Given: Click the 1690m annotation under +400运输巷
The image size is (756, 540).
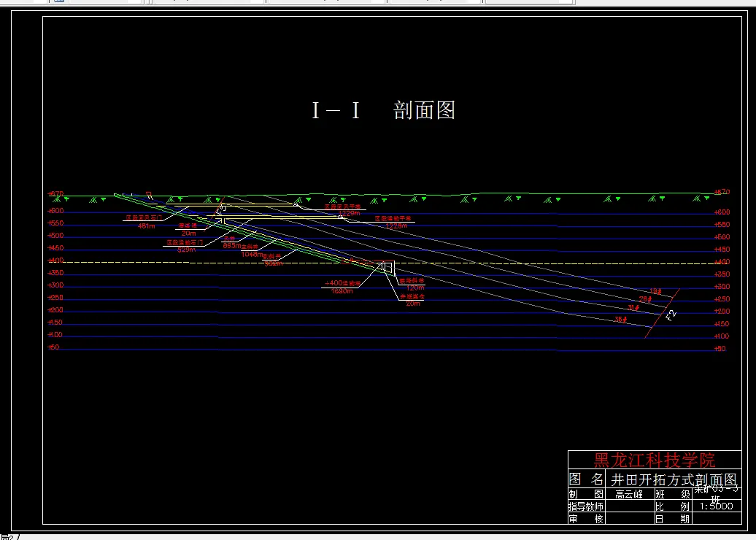Looking at the screenshot, I should point(342,291).
